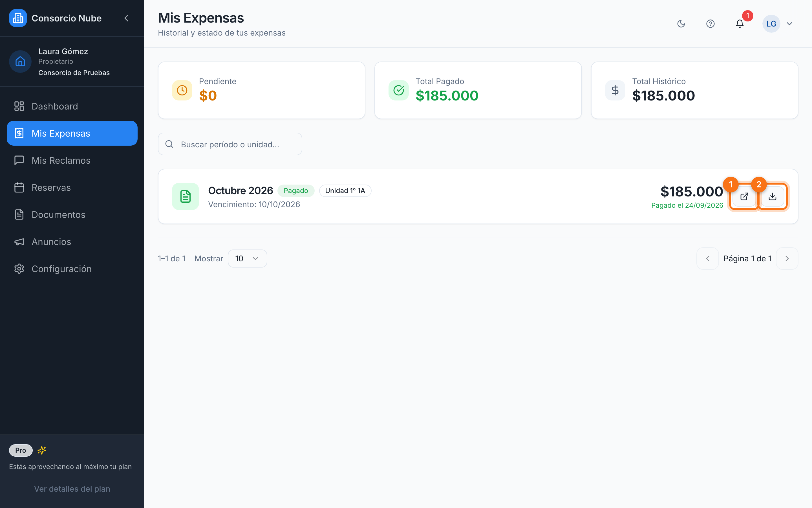The width and height of the screenshot is (812, 508).
Task: Click the Unidad 1° 1A badge
Action: click(345, 190)
